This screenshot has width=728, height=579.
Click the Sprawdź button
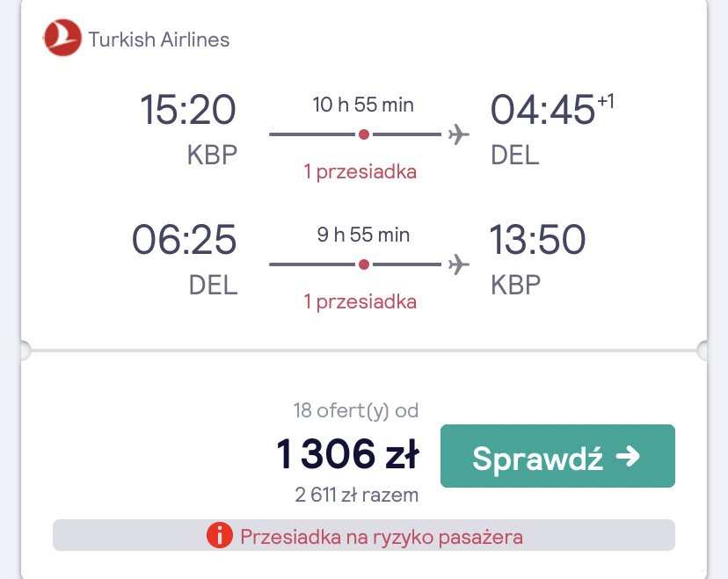[x=557, y=456]
